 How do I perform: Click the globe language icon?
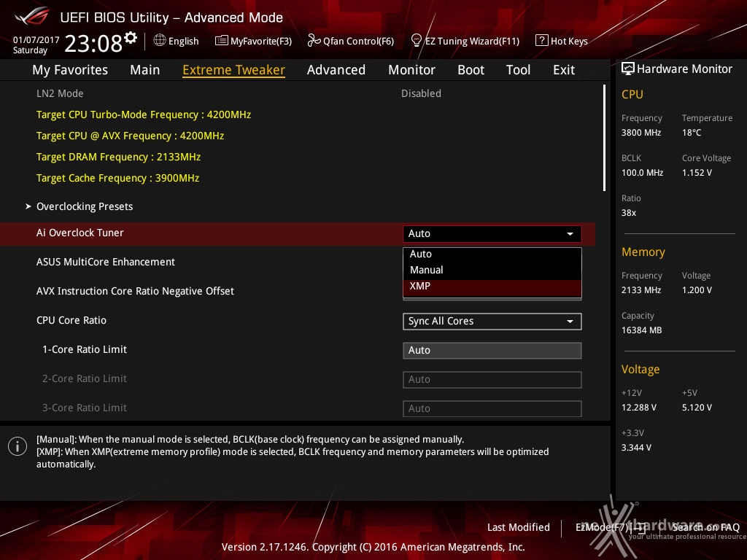(x=160, y=41)
